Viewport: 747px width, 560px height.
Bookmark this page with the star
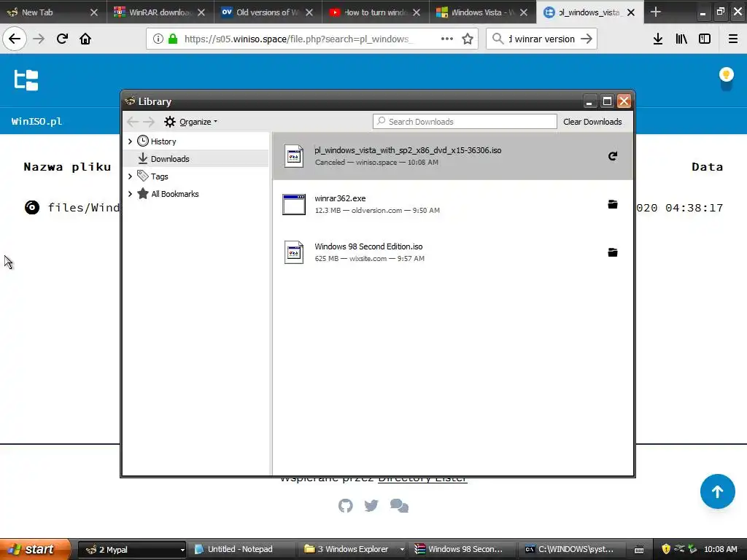click(x=468, y=39)
